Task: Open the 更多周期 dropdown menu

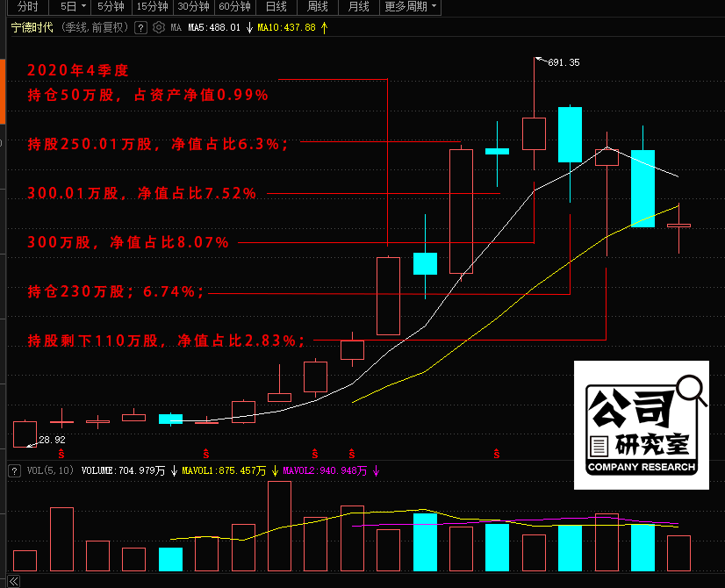Action: click(411, 6)
